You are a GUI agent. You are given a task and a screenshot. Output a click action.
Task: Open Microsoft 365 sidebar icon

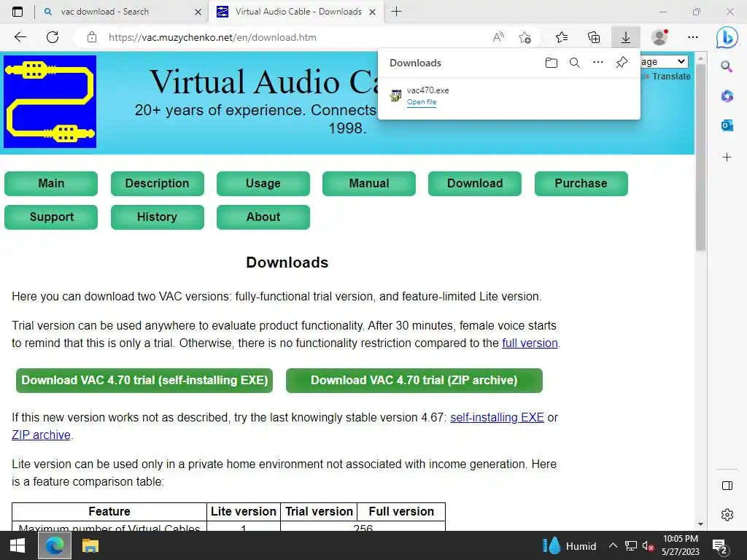(x=727, y=96)
